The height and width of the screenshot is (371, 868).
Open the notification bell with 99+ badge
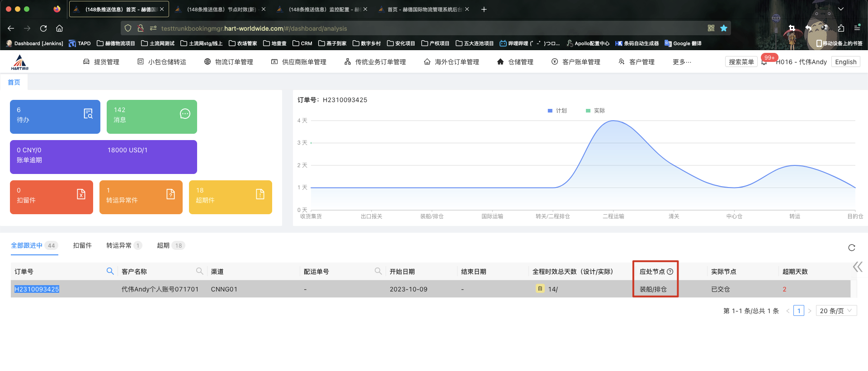coord(764,62)
